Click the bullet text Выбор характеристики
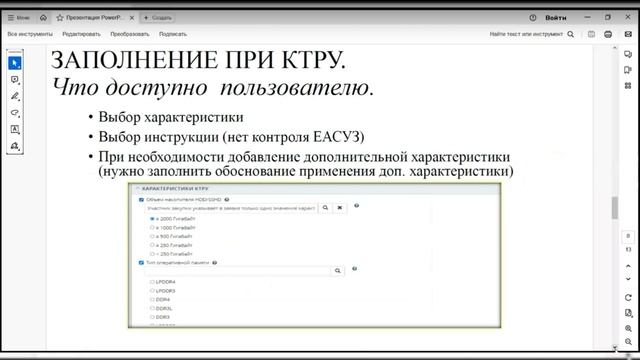 click(171, 117)
